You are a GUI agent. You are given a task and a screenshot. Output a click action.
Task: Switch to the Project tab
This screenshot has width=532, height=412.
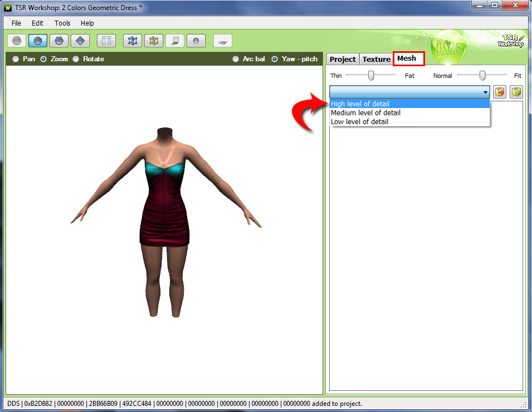[343, 60]
